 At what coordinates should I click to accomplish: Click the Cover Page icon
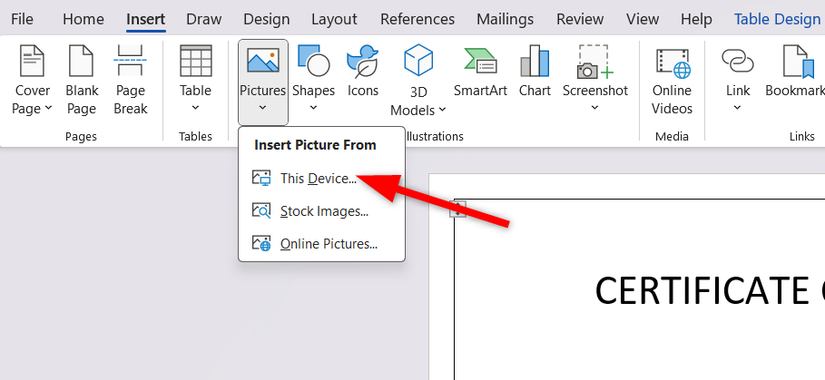pyautogui.click(x=32, y=61)
